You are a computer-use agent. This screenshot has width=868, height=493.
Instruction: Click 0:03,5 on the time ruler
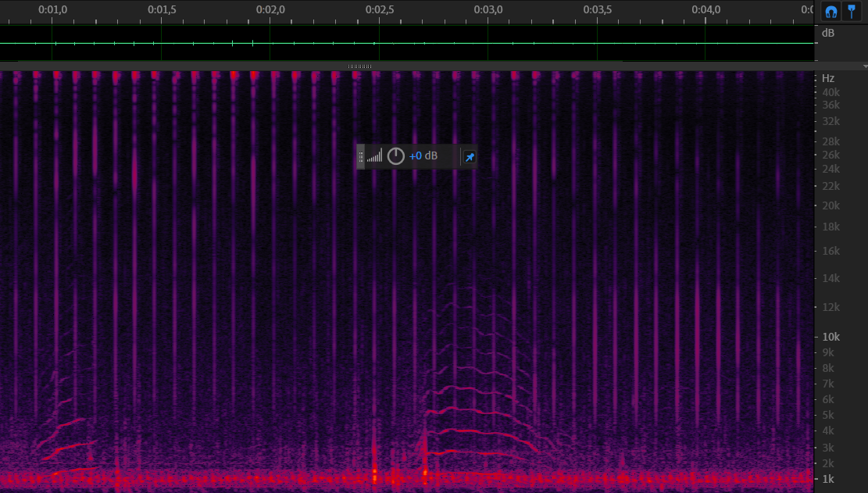coord(598,10)
